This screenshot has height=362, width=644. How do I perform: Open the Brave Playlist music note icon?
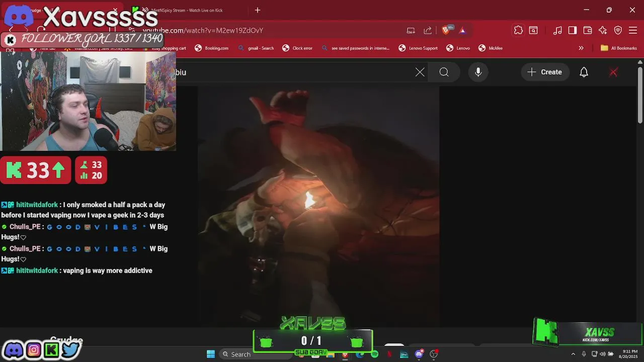tap(557, 30)
